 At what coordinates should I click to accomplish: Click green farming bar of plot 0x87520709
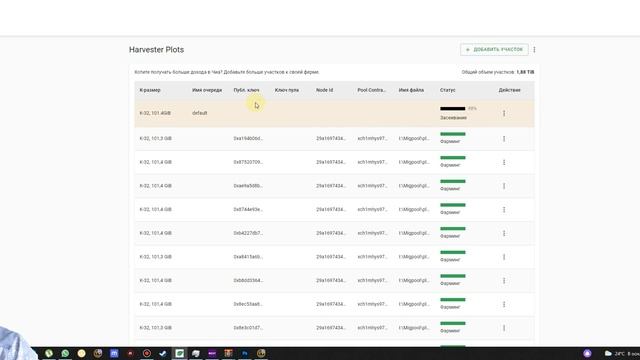coord(453,158)
